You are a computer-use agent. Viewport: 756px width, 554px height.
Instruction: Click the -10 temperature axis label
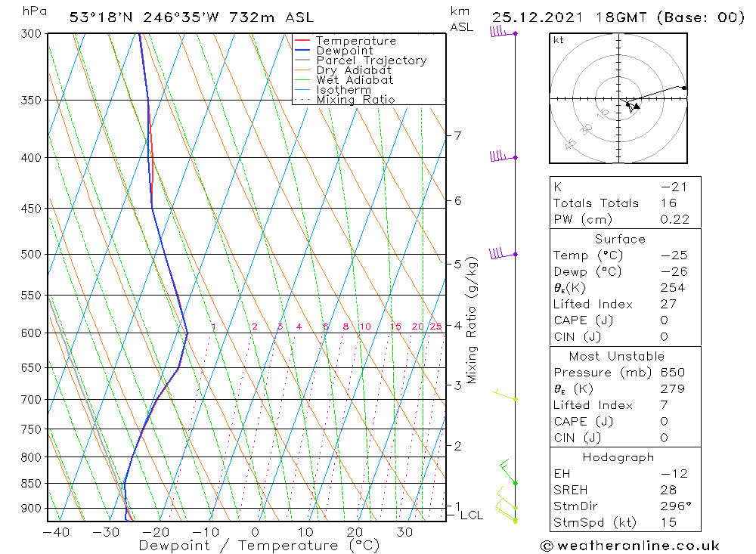[x=206, y=532]
